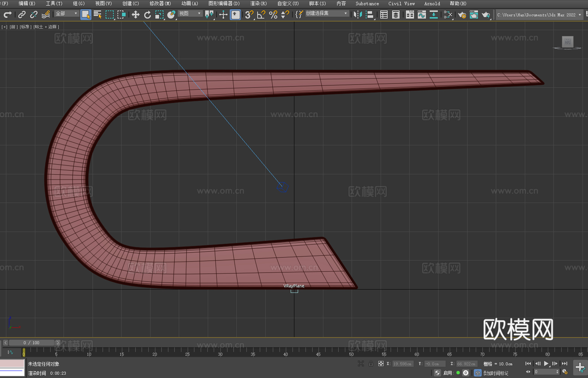Open the project path dropdown
588x378 pixels.
539,15
